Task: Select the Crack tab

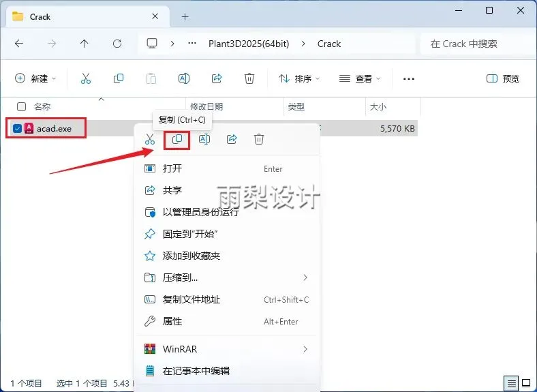Action: (x=88, y=16)
